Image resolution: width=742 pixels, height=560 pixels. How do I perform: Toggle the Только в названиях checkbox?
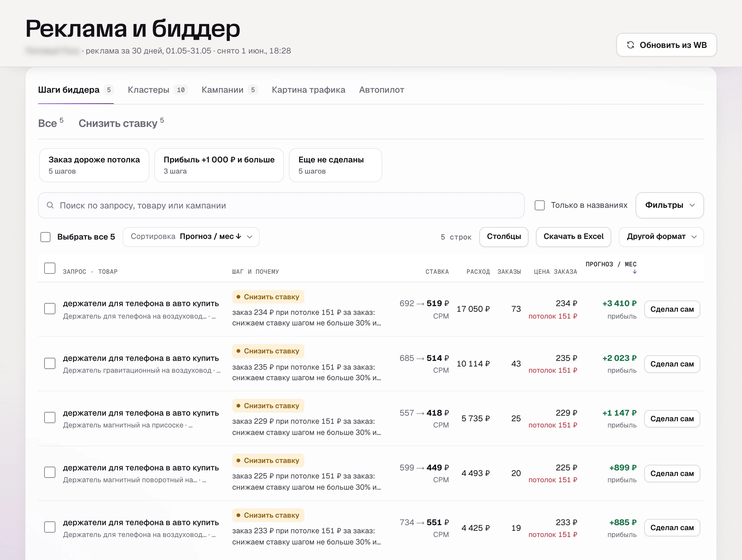[539, 205]
